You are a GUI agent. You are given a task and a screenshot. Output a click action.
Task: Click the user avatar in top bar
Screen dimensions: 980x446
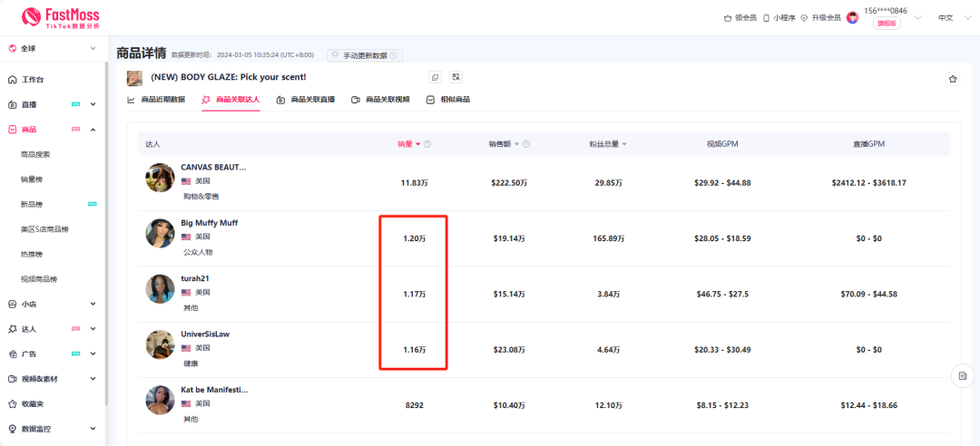[x=852, y=17]
